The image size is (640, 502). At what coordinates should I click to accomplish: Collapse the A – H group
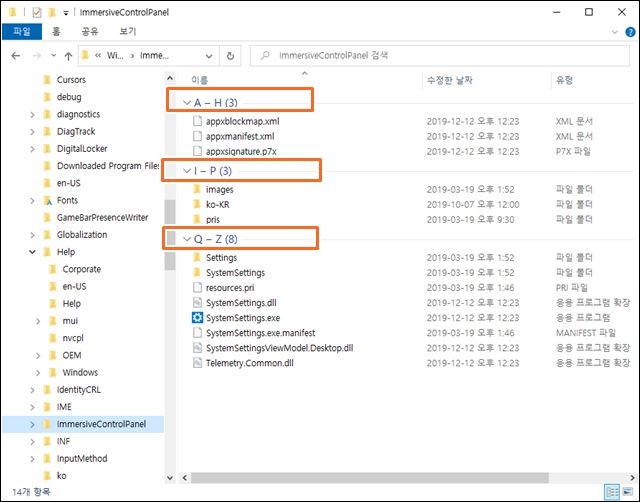tap(187, 103)
